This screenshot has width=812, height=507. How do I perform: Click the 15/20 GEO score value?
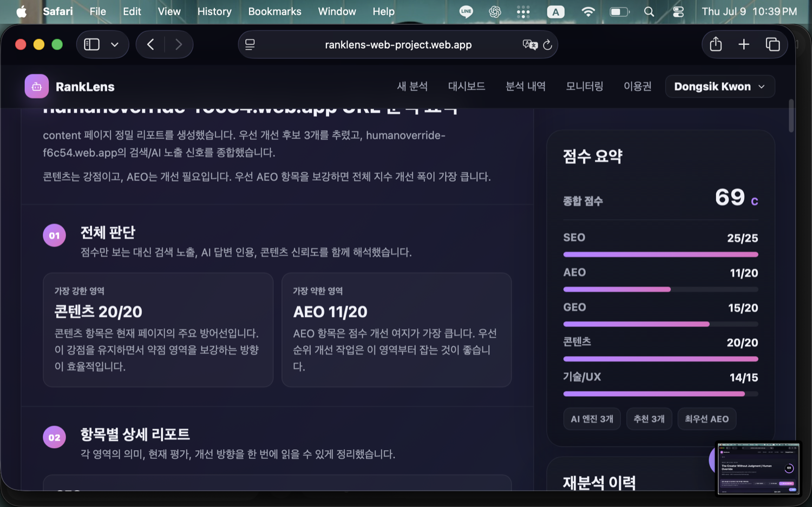[x=743, y=308]
